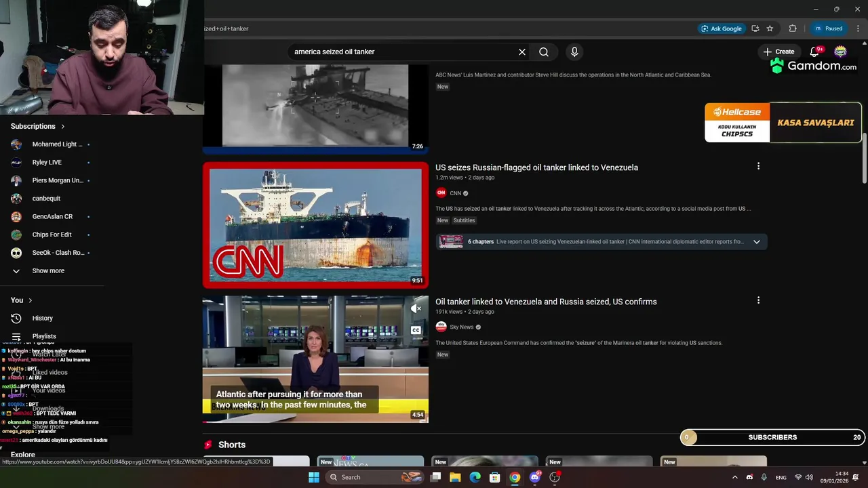Open GencAslan CR channel
868x488 pixels.
click(x=52, y=217)
